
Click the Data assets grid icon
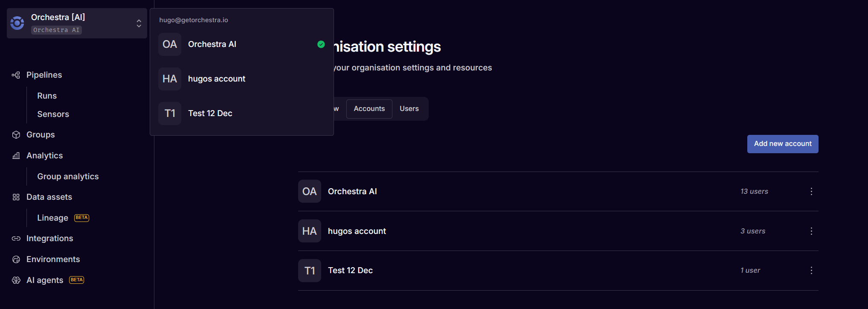pos(16,197)
